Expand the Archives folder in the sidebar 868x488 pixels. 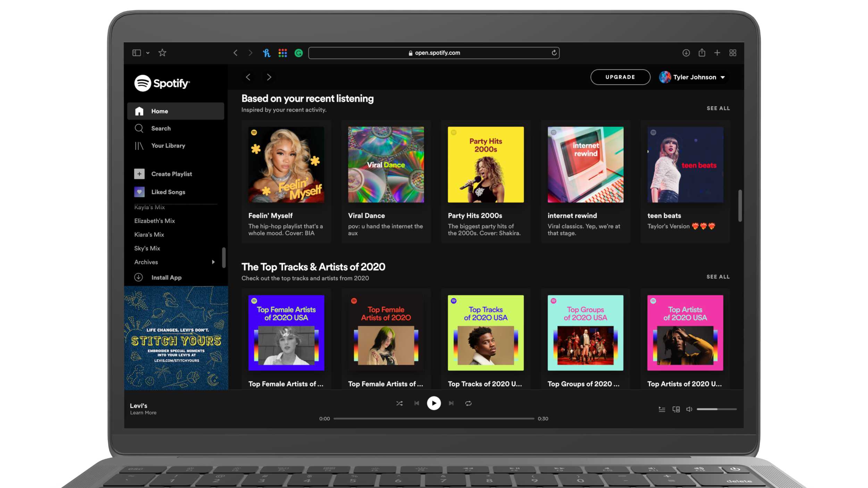tap(213, 262)
